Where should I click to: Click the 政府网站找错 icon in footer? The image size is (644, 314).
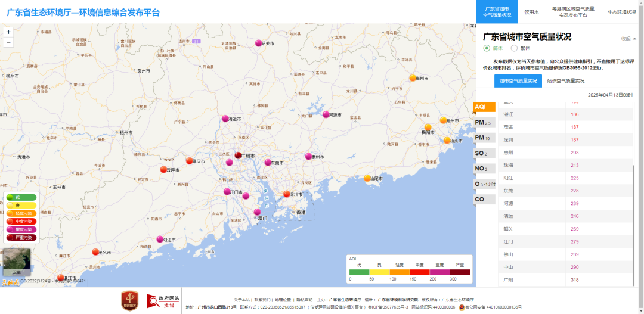point(159,300)
